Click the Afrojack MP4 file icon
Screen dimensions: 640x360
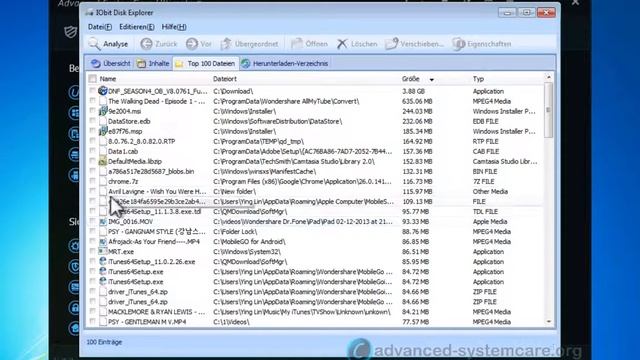(x=103, y=241)
